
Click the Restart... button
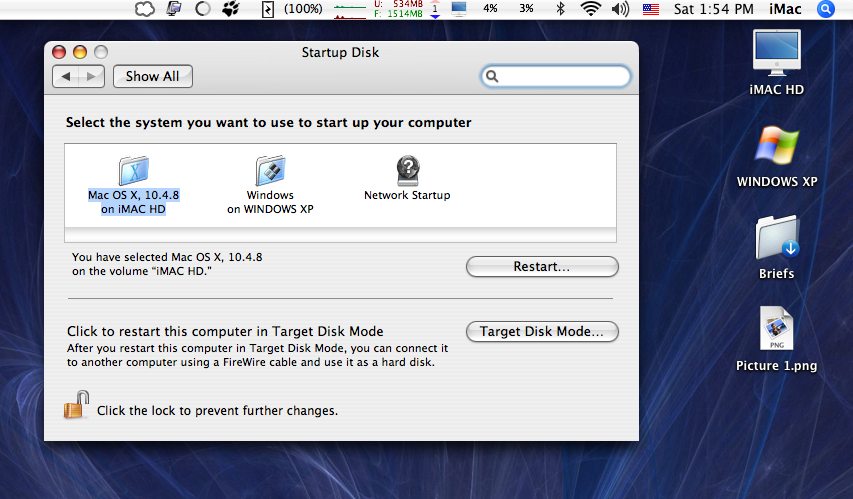click(x=542, y=267)
